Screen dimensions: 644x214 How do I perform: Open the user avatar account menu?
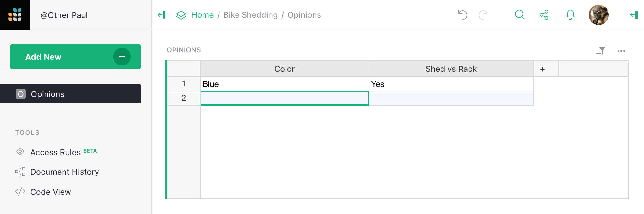click(x=598, y=15)
